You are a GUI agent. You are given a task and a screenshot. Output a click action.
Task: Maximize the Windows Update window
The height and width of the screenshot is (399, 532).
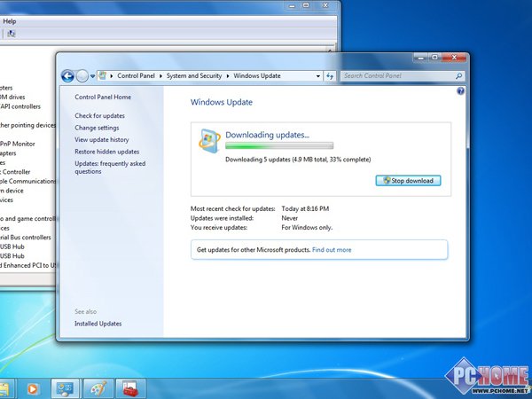(435, 58)
